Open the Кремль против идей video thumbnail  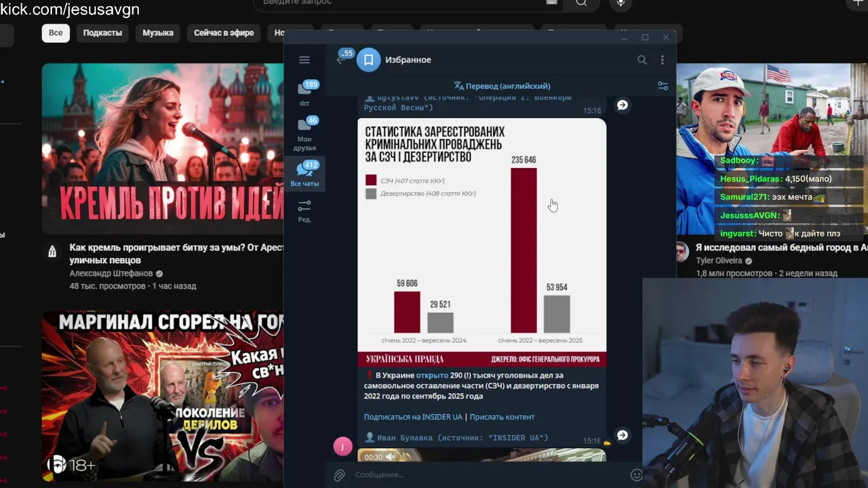(163, 149)
